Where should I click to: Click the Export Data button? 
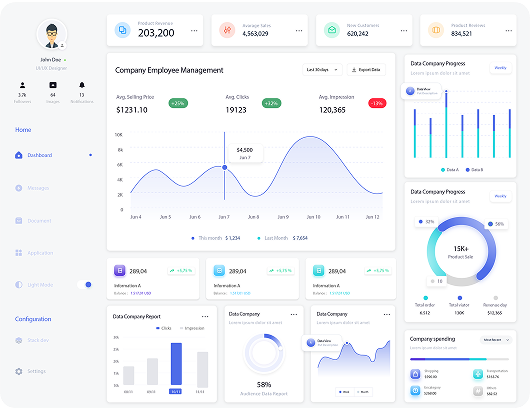click(x=366, y=70)
